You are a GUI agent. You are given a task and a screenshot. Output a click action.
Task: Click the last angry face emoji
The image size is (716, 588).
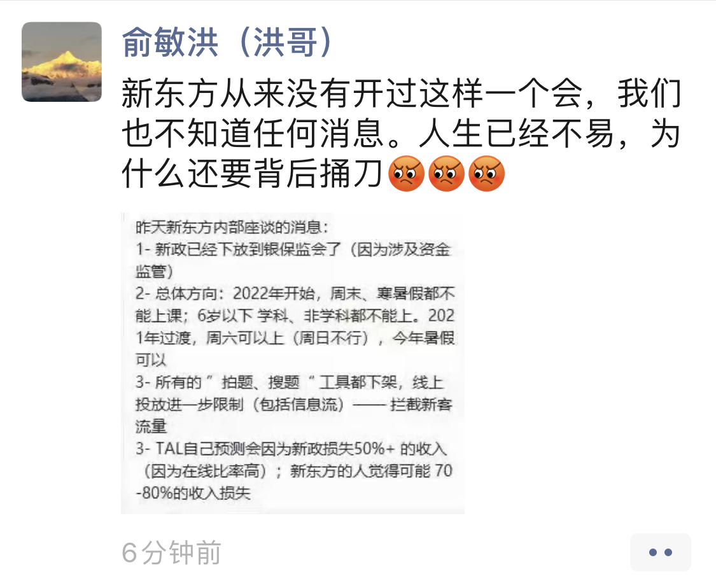[487, 174]
